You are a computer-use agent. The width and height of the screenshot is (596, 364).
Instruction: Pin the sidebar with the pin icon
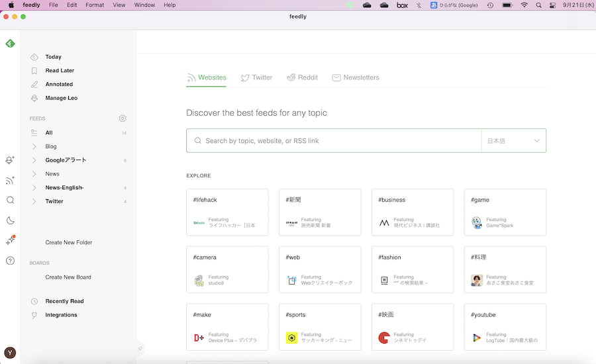(140, 348)
